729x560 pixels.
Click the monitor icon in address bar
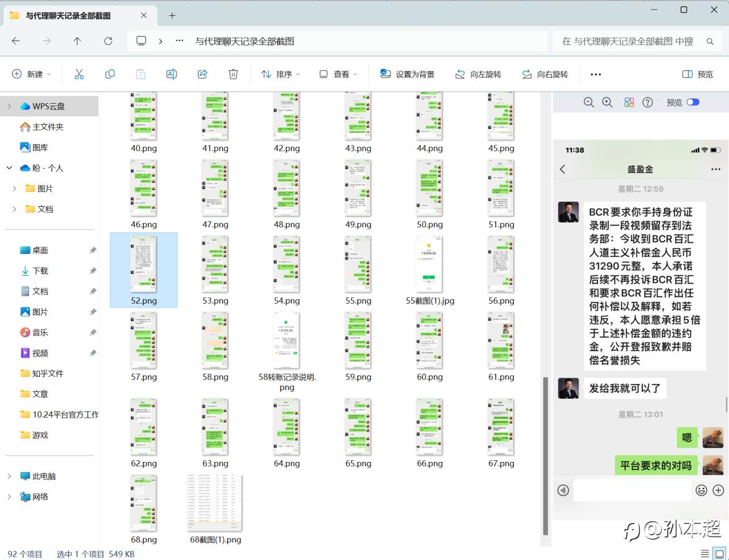(x=141, y=41)
